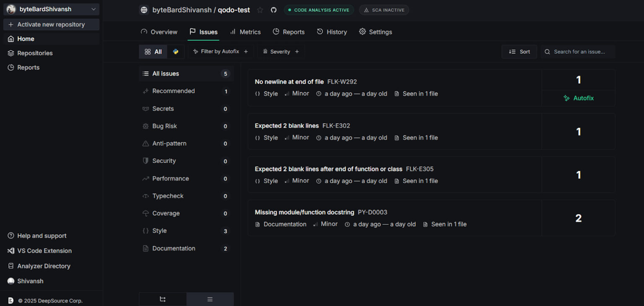Toggle the CODE ANALYSIS ACTIVE status badge

click(x=319, y=10)
